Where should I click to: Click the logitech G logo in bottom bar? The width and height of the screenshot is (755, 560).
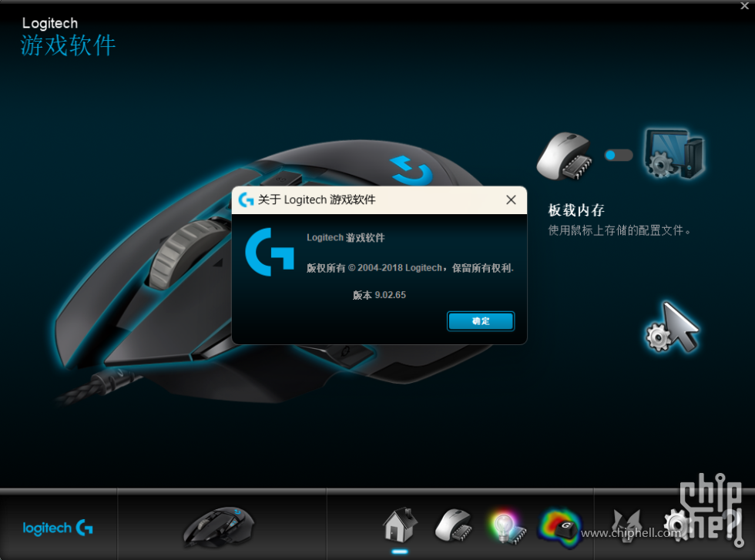pyautogui.click(x=58, y=528)
